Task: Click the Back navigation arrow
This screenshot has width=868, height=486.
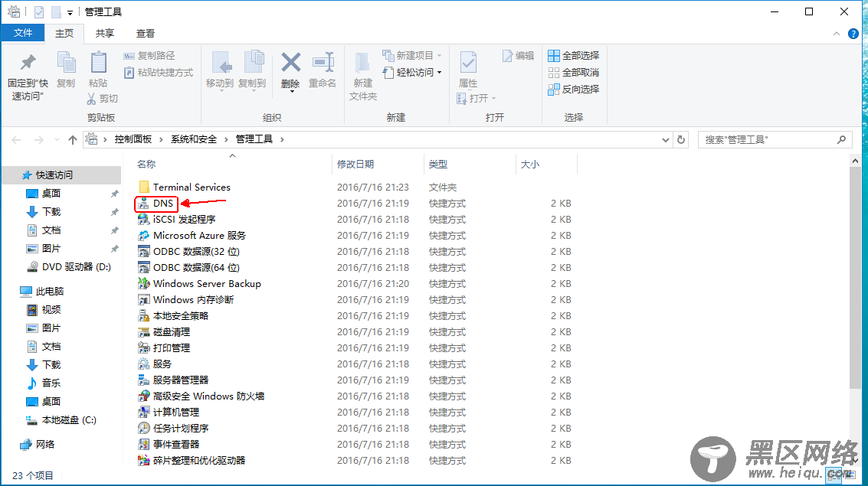Action: [16, 140]
